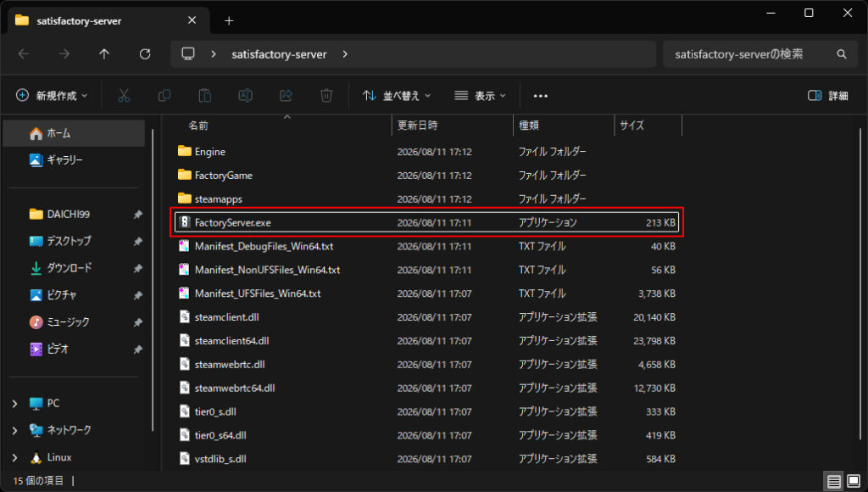
Task: Click the navigation pane scrollbar
Action: pyautogui.click(x=153, y=280)
